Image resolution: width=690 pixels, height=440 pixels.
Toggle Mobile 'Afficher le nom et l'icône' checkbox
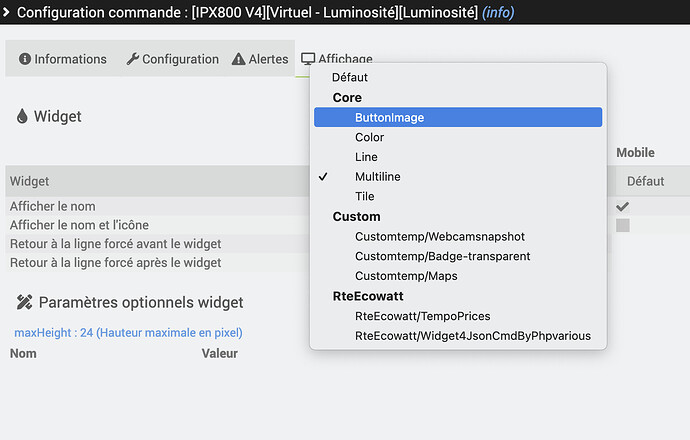(x=623, y=225)
